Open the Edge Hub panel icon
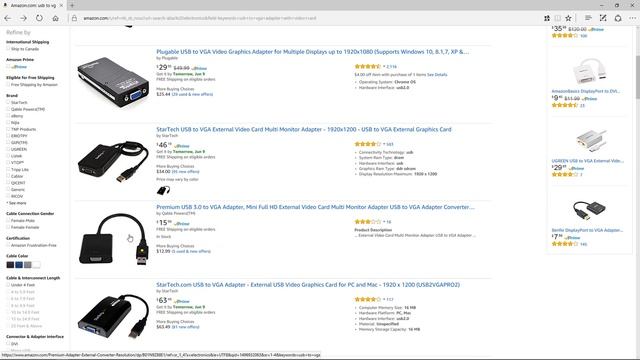The image size is (640, 360). tap(588, 18)
